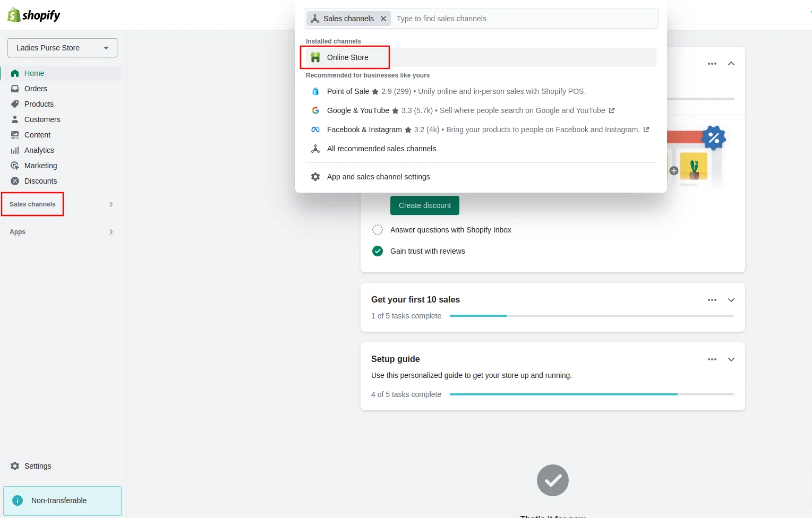This screenshot has width=812, height=518.
Task: Select the Point of Sale channel icon
Action: [x=315, y=91]
